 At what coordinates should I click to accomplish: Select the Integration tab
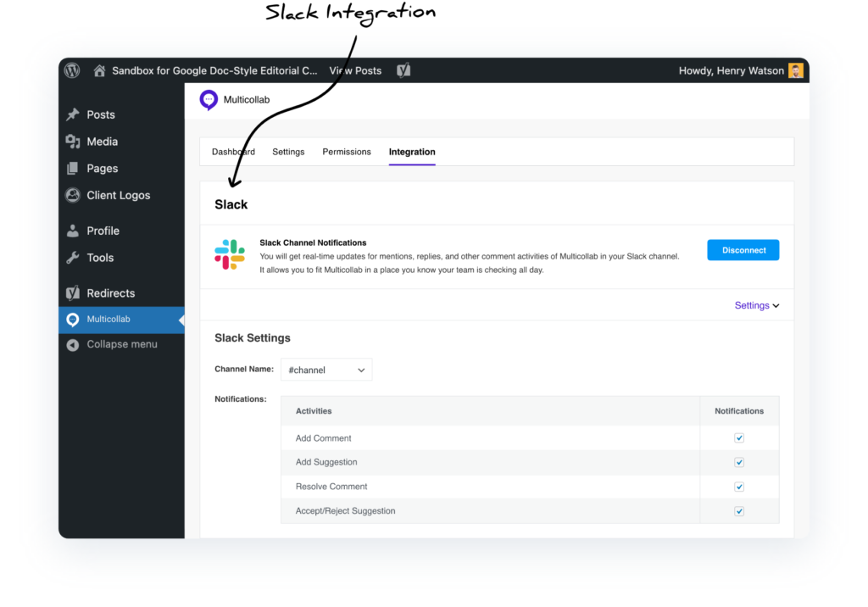point(412,152)
